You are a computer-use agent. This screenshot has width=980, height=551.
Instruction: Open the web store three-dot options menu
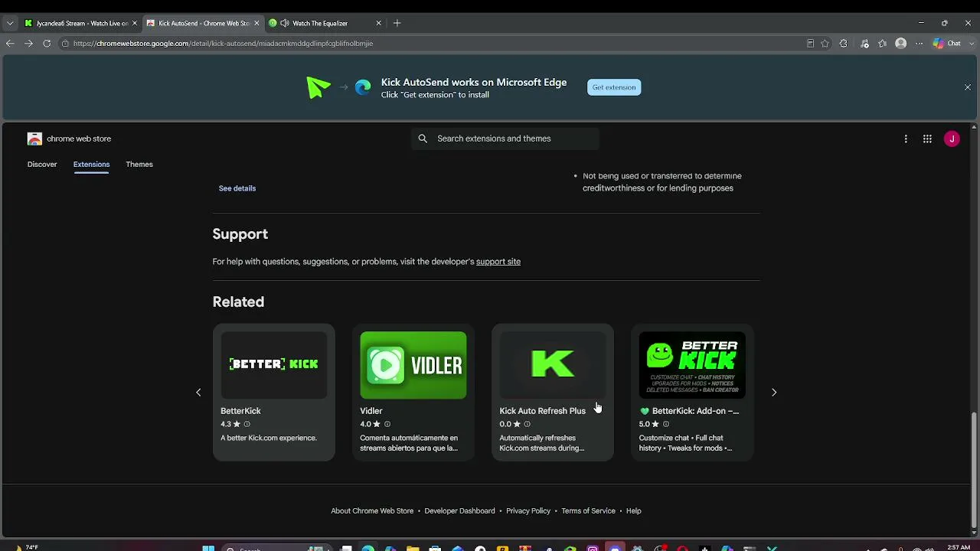[x=906, y=139]
